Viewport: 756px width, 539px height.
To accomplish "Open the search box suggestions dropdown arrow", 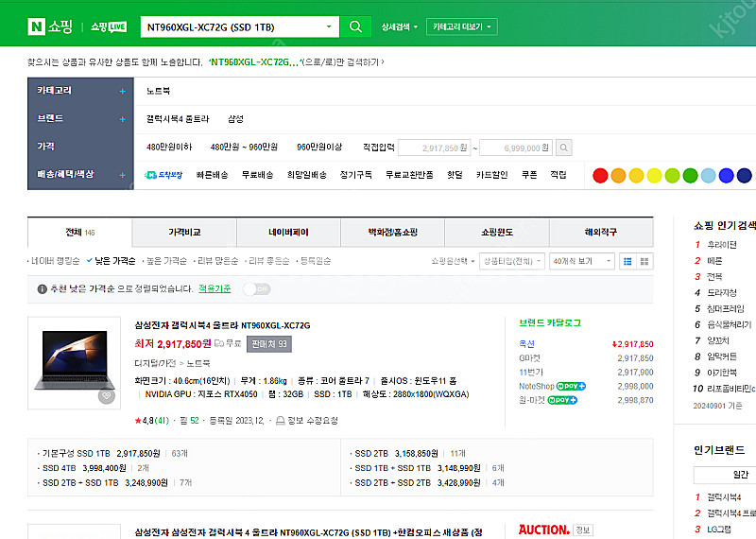I will (329, 26).
